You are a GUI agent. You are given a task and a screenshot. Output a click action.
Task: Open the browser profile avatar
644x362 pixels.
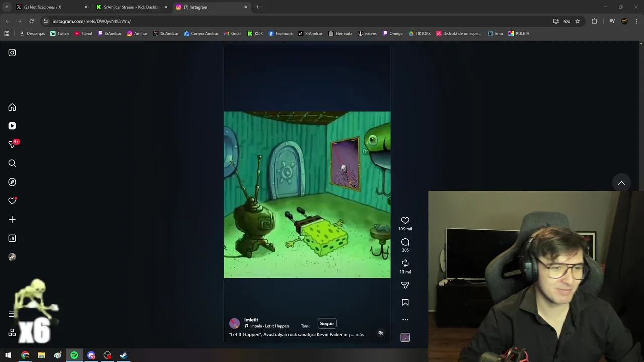[624, 21]
